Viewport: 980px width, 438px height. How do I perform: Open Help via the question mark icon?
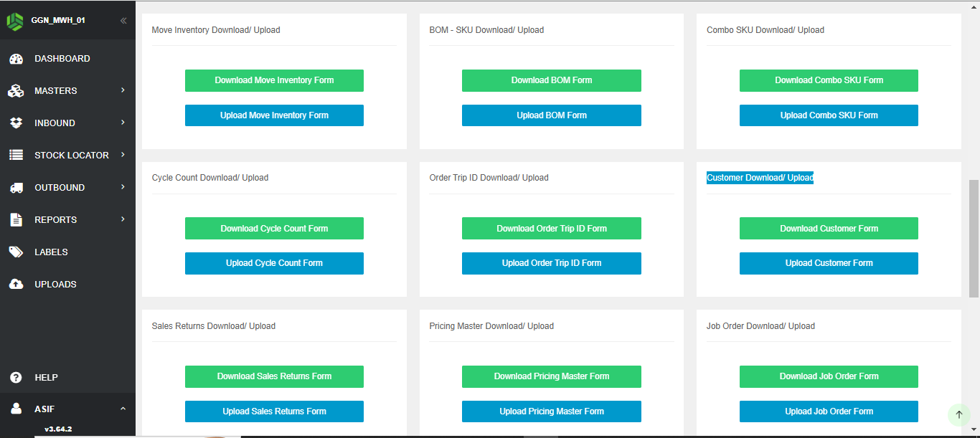(16, 378)
